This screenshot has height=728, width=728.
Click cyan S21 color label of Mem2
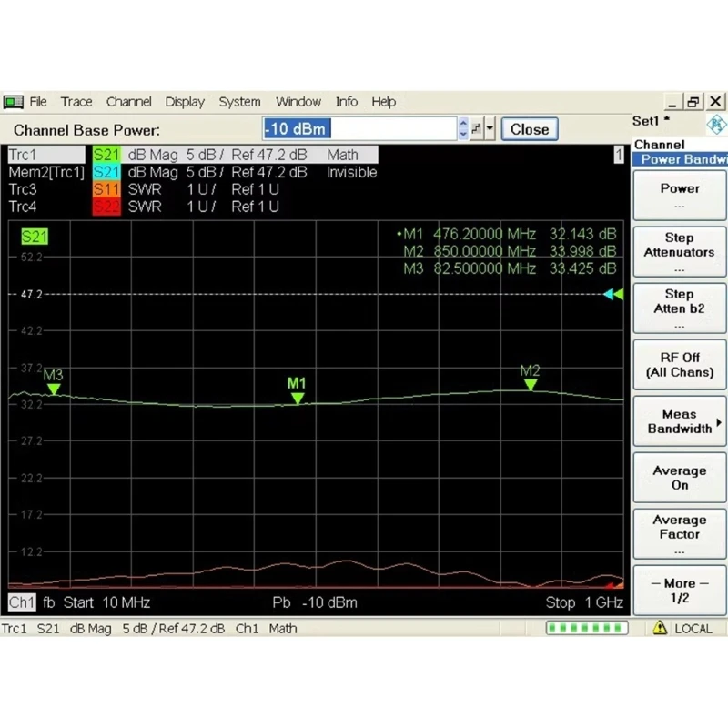[106, 172]
